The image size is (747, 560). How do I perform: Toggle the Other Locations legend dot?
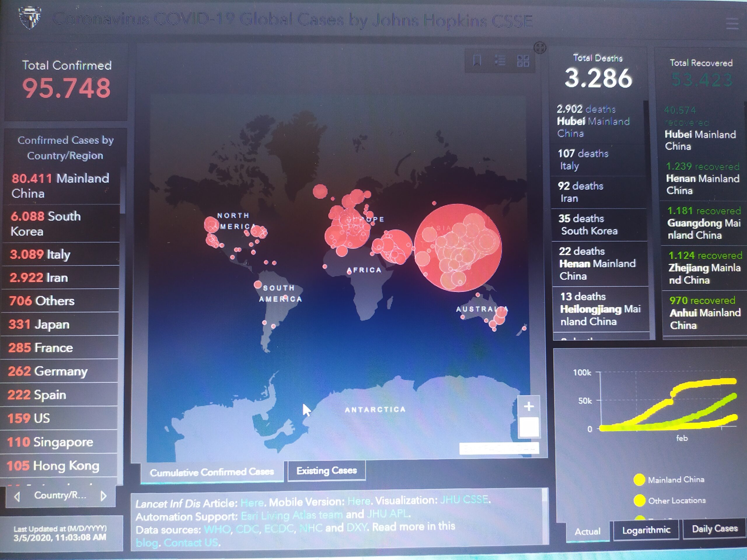(639, 501)
